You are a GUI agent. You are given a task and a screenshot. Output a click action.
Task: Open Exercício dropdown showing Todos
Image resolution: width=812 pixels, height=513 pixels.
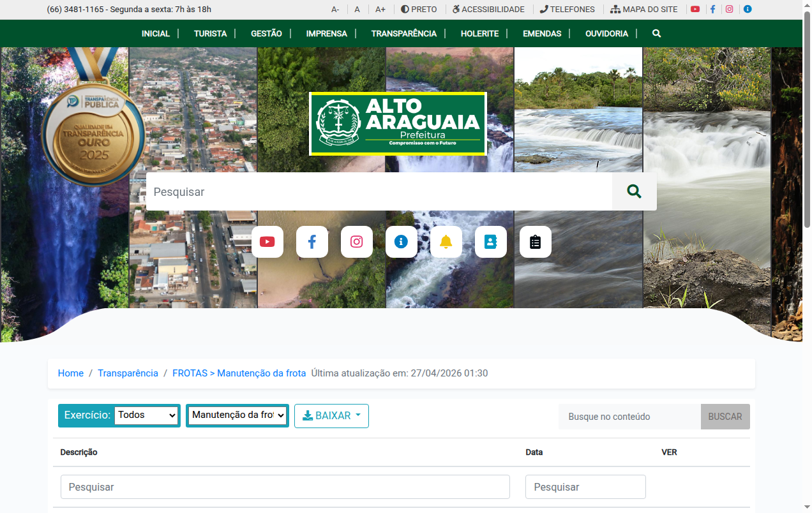click(x=146, y=415)
